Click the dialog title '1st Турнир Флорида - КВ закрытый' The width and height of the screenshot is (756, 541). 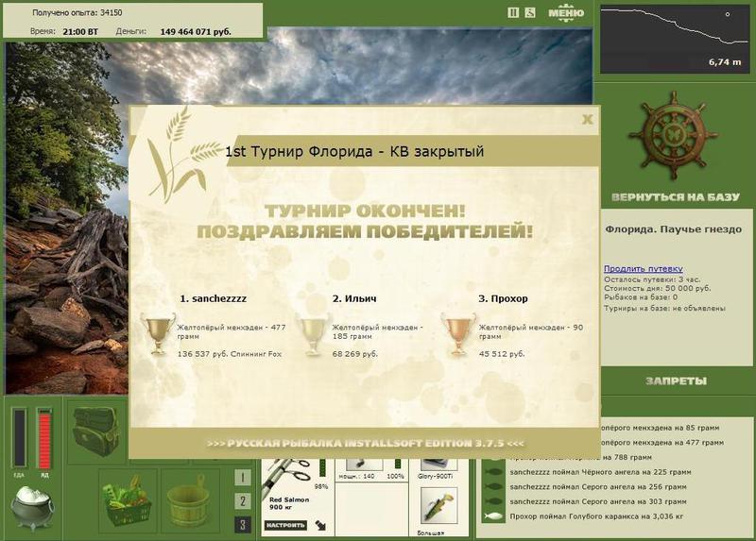point(354,151)
